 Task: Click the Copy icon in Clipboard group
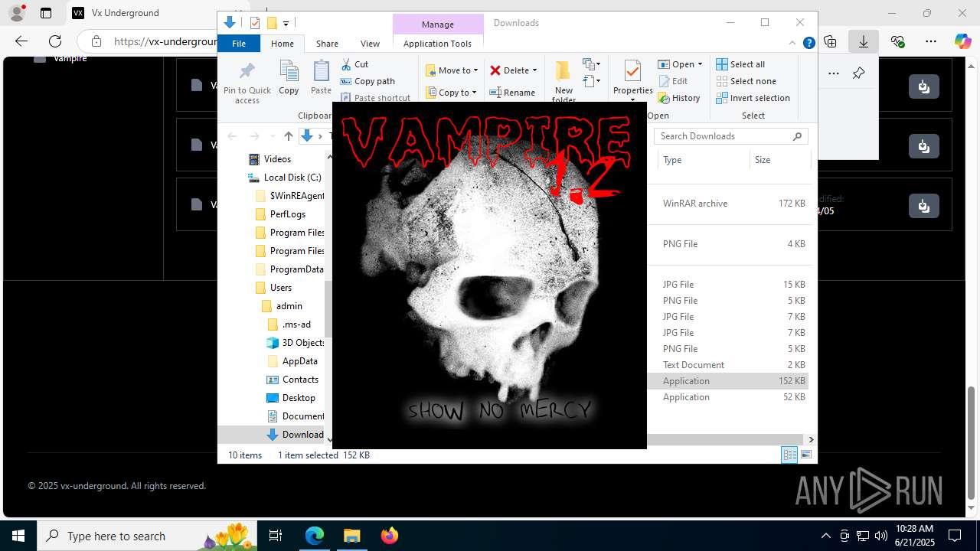coord(289,78)
